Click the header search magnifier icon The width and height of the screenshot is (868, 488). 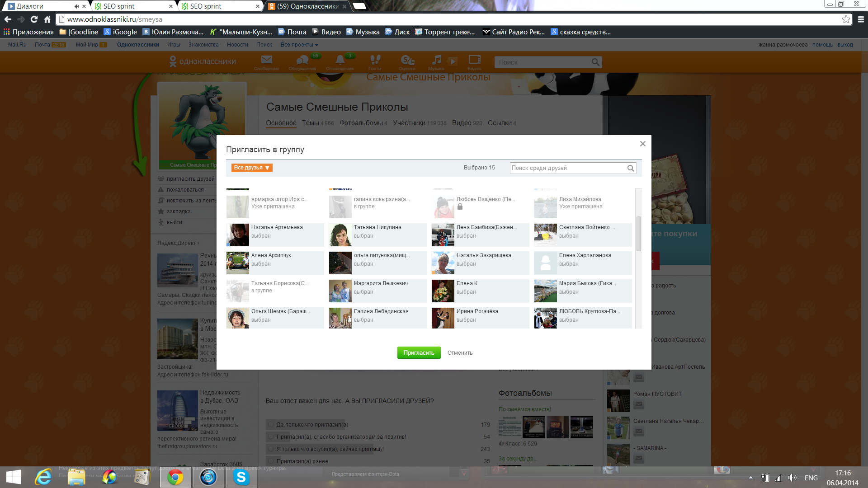(x=595, y=62)
